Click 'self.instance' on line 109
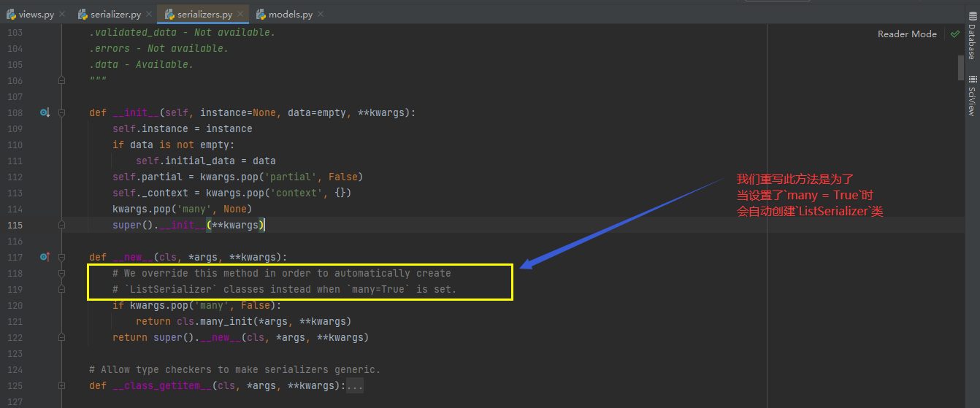 [x=150, y=128]
